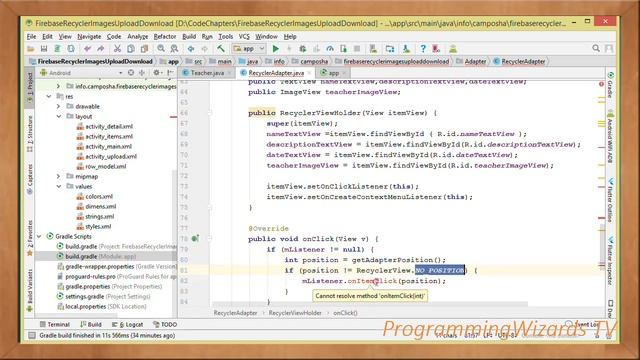The image size is (640, 360).
Task: Toggle the Flutter Inspector side tab
Action: pyautogui.click(x=610, y=261)
